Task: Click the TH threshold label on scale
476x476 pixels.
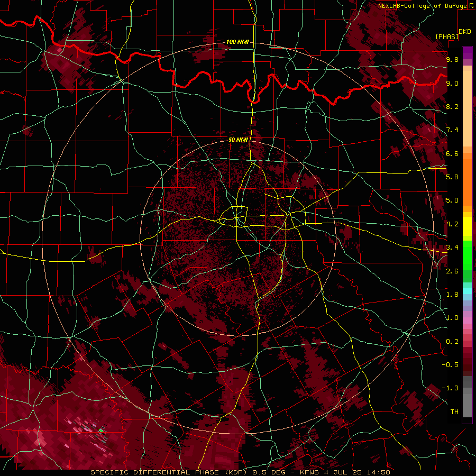Action: [x=454, y=412]
